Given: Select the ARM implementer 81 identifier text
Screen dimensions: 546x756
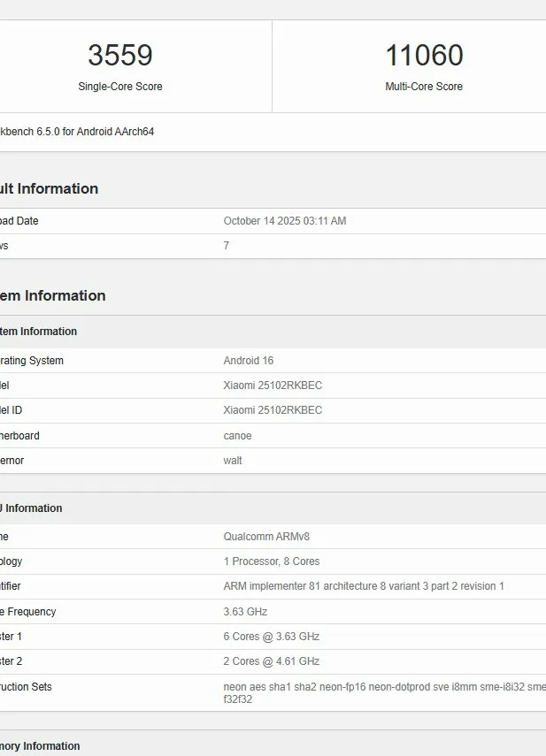Looking at the screenshot, I should (364, 586).
